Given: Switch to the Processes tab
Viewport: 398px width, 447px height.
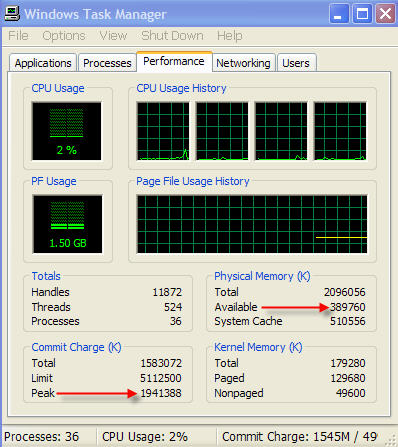Looking at the screenshot, I should (x=107, y=63).
